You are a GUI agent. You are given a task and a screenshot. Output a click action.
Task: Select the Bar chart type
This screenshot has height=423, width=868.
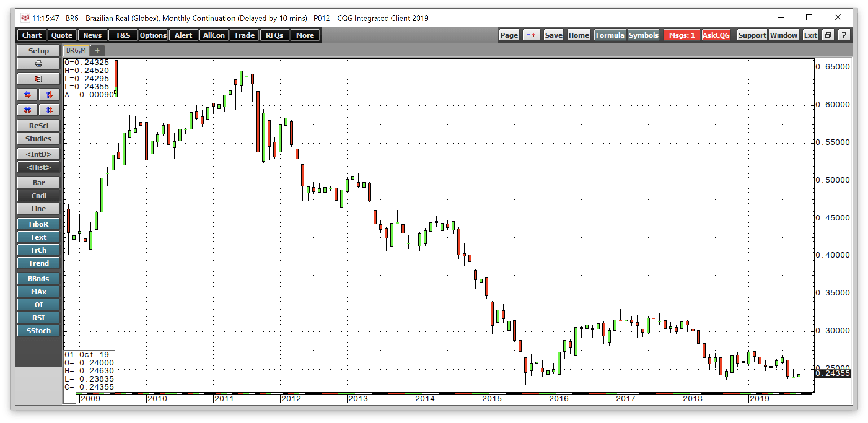[38, 182]
